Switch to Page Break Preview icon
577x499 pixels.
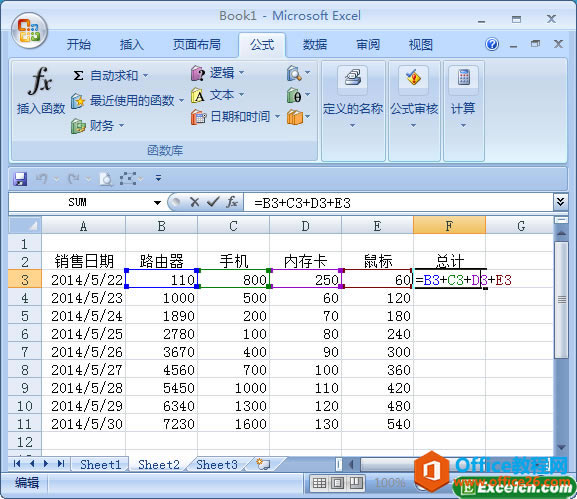[x=356, y=482]
